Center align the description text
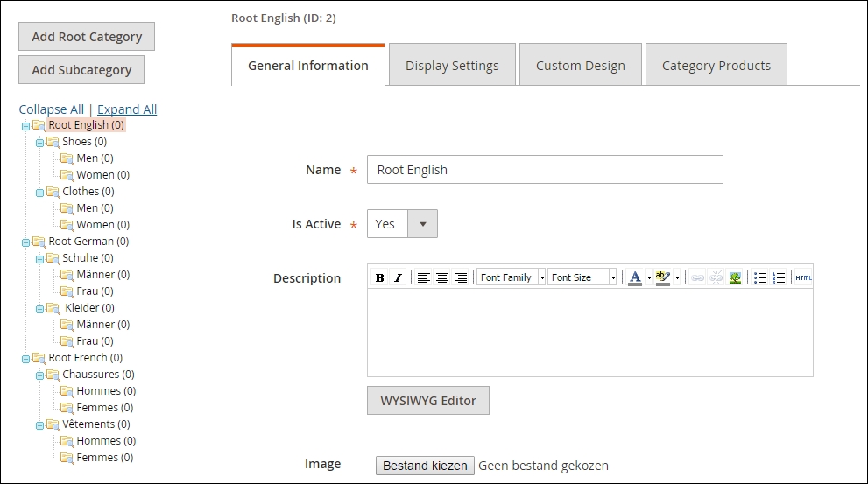The width and height of the screenshot is (868, 484). point(442,277)
